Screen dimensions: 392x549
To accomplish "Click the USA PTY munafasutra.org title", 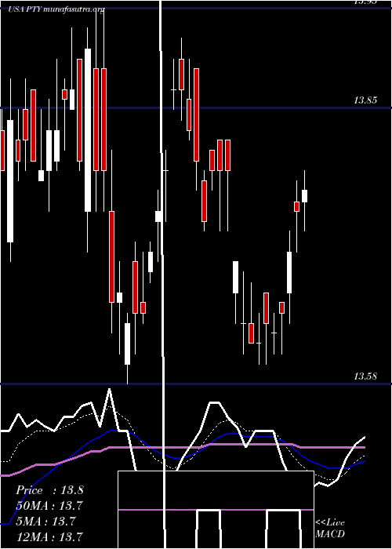I will tap(56, 9).
